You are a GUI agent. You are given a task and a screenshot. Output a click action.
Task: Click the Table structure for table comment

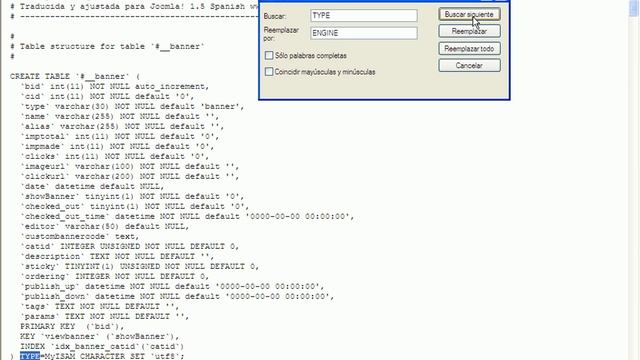[107, 47]
